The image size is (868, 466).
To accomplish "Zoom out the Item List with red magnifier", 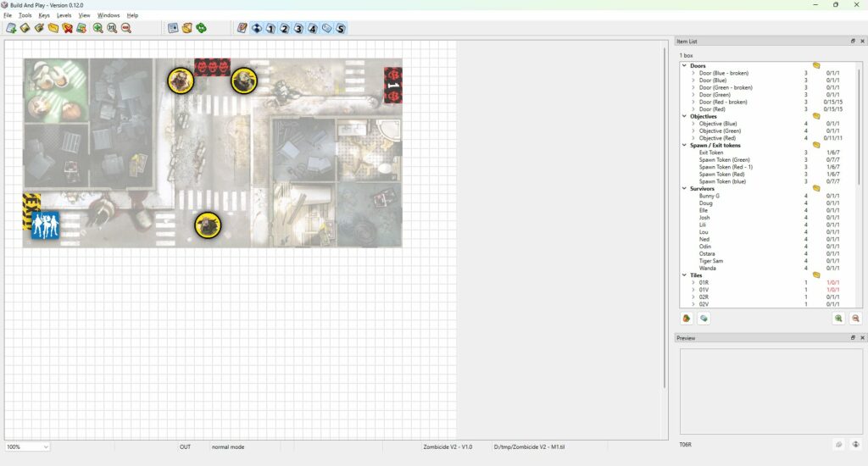I will pyautogui.click(x=856, y=319).
